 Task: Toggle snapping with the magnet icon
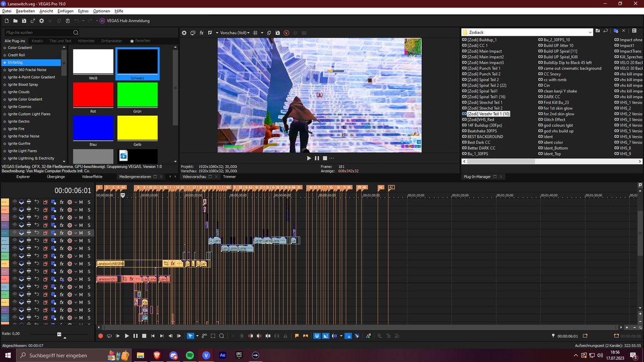pyautogui.click(x=317, y=336)
